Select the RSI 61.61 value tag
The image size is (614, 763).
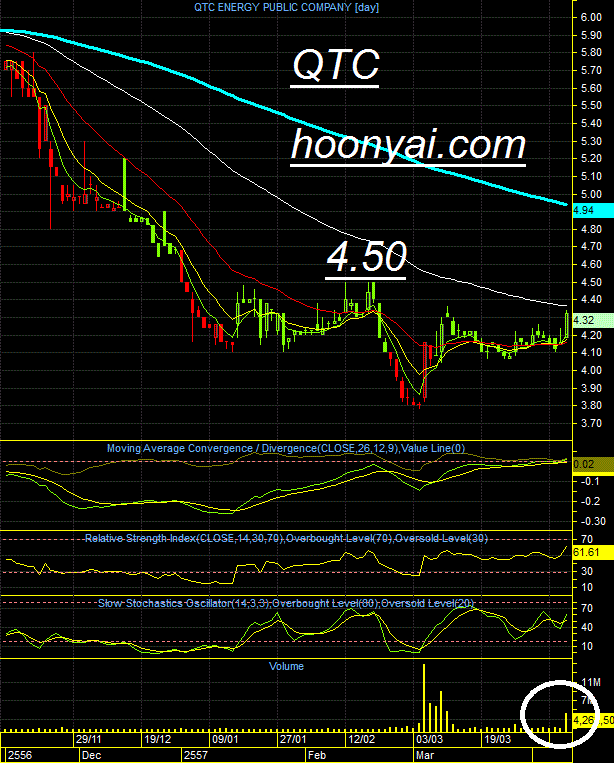click(593, 553)
